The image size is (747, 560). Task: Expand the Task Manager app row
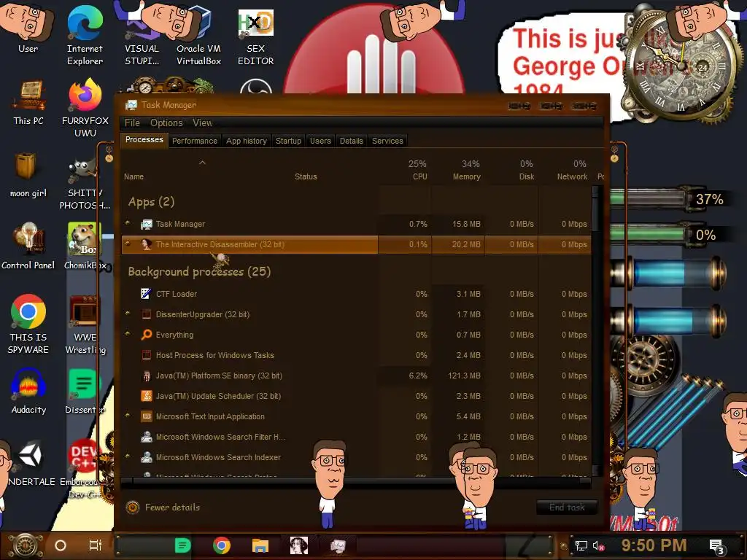pos(128,223)
